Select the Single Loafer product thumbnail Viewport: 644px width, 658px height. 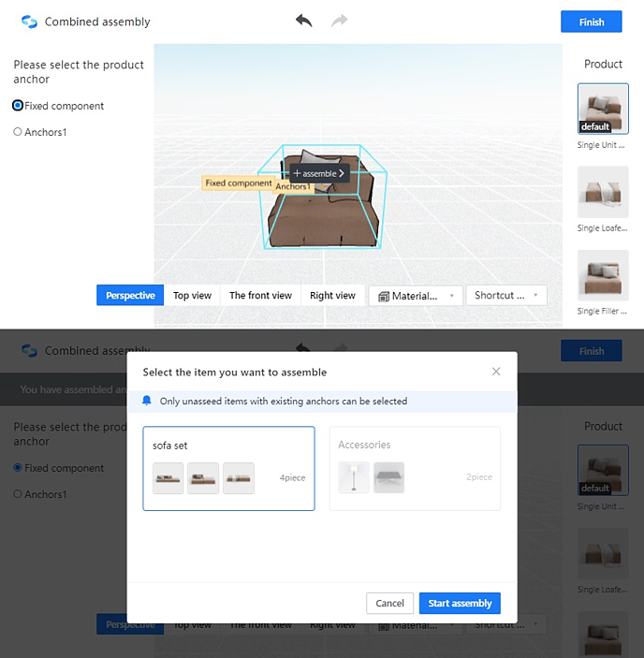[603, 192]
